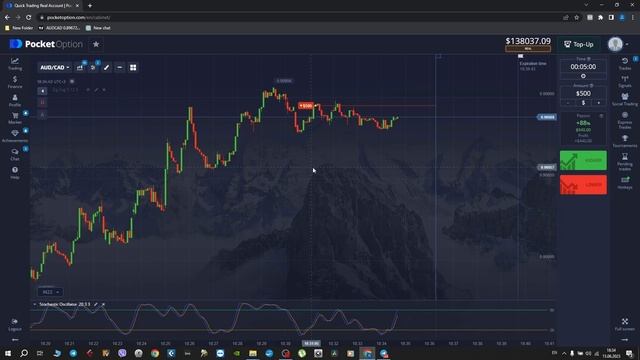The height and width of the screenshot is (360, 640).
Task: Open user avatar profile menu
Action: (x=616, y=44)
